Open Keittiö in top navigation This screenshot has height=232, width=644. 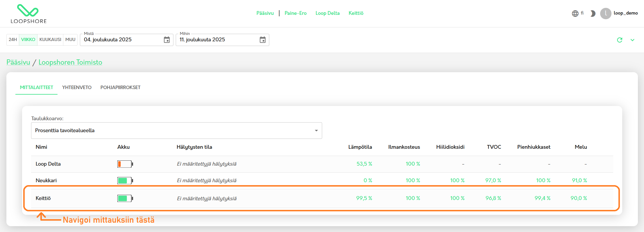click(356, 13)
